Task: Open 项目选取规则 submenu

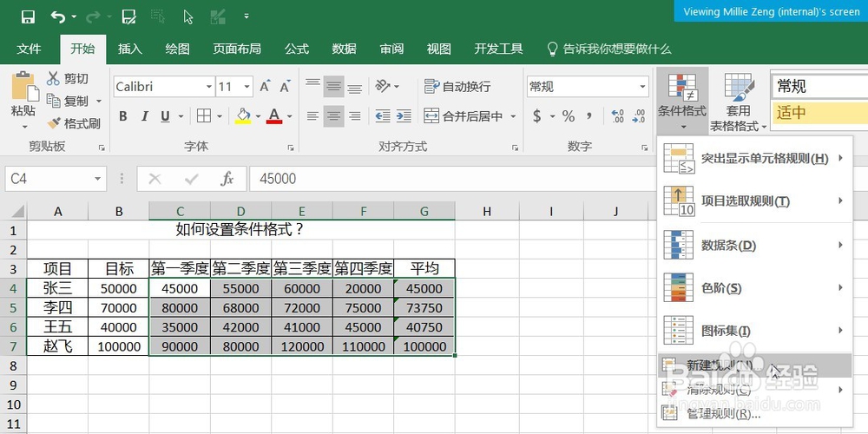Action: pos(754,201)
